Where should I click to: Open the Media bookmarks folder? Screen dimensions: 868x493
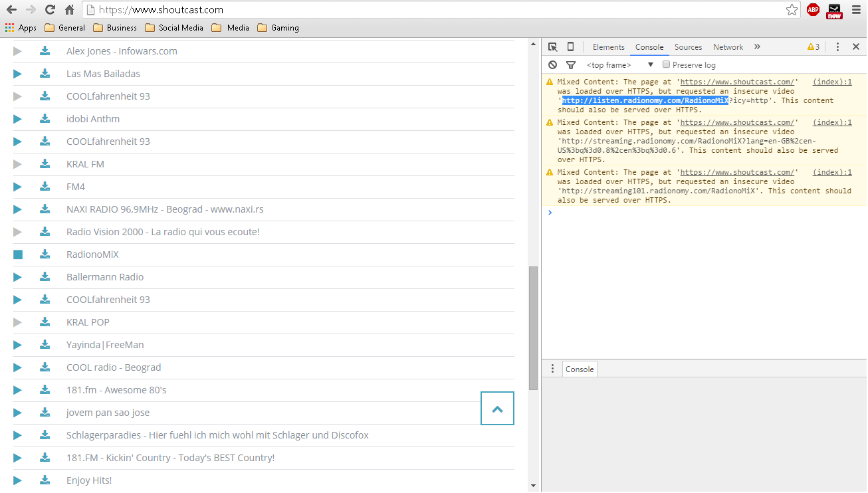pyautogui.click(x=230, y=28)
